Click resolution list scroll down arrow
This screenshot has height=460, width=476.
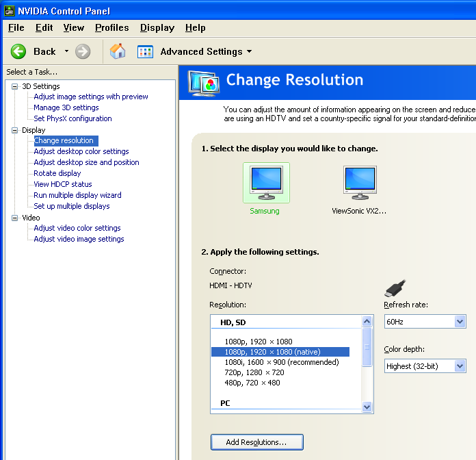[x=367, y=407]
